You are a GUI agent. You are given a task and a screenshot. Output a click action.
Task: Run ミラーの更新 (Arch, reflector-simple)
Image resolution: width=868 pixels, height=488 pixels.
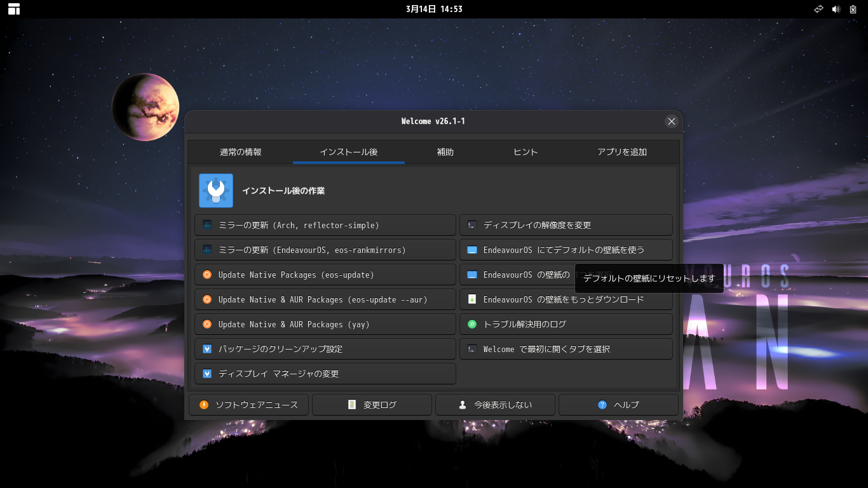[x=325, y=225]
